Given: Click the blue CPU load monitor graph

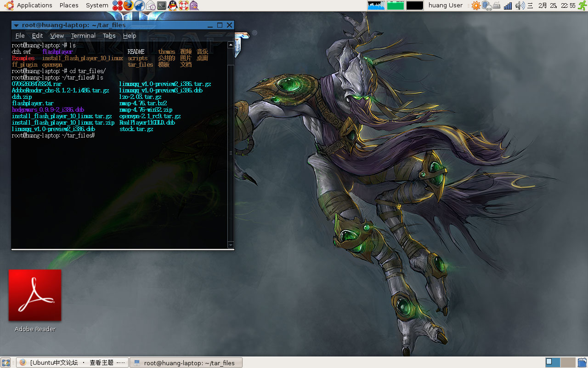Looking at the screenshot, I should point(377,6).
